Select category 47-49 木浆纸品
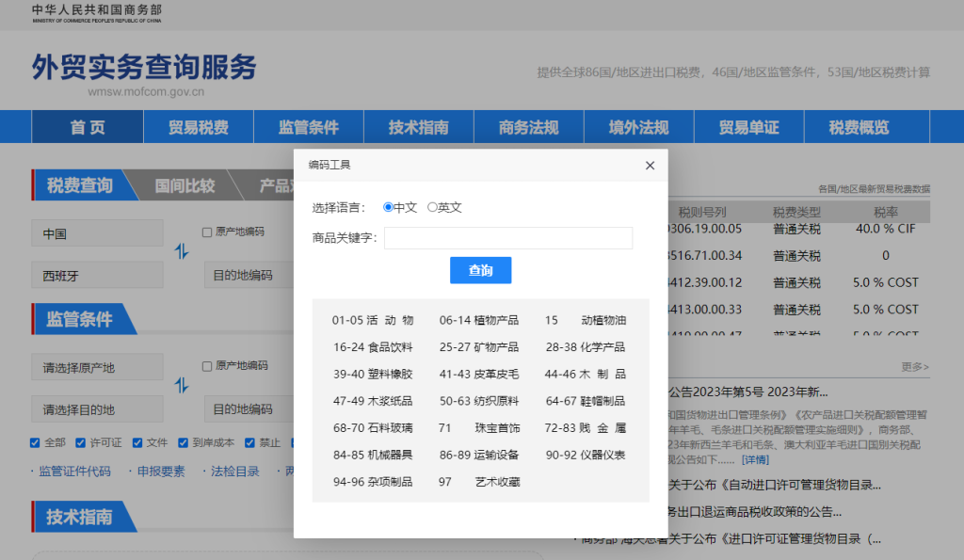The image size is (964, 560). pyautogui.click(x=373, y=401)
